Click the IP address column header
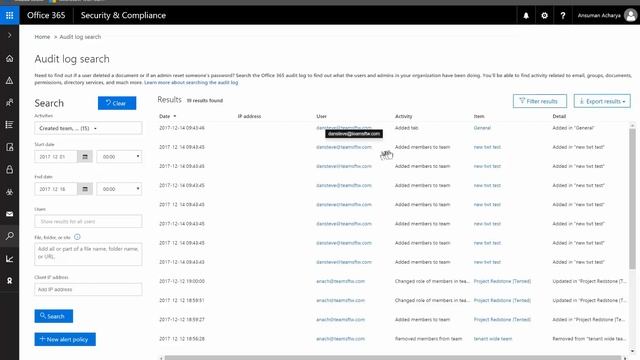 coord(249,116)
